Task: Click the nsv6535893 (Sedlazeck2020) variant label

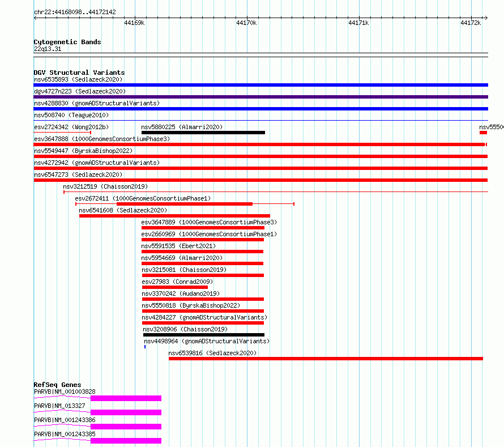Action: click(78, 79)
